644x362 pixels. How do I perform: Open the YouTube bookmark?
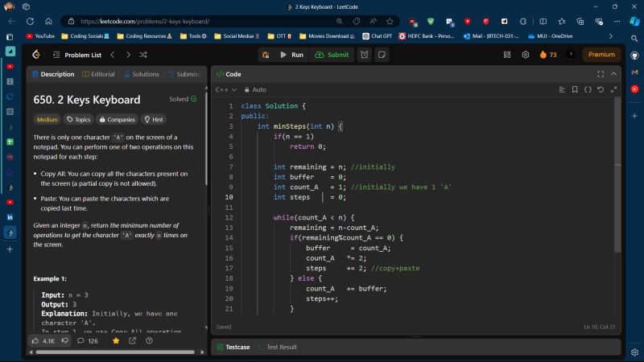pyautogui.click(x=40, y=36)
